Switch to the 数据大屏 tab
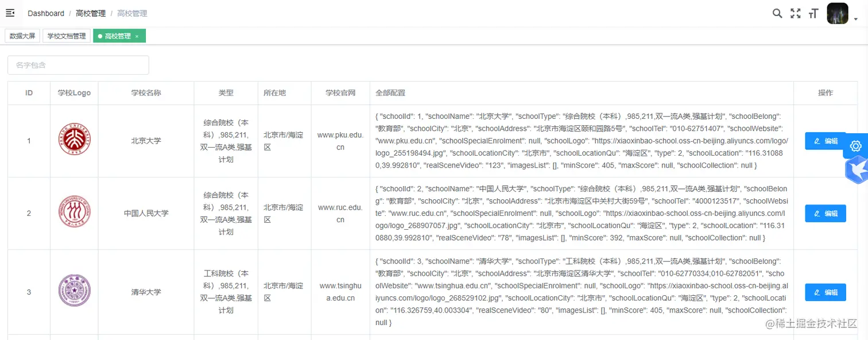Image resolution: width=868 pixels, height=340 pixels. pyautogui.click(x=22, y=36)
